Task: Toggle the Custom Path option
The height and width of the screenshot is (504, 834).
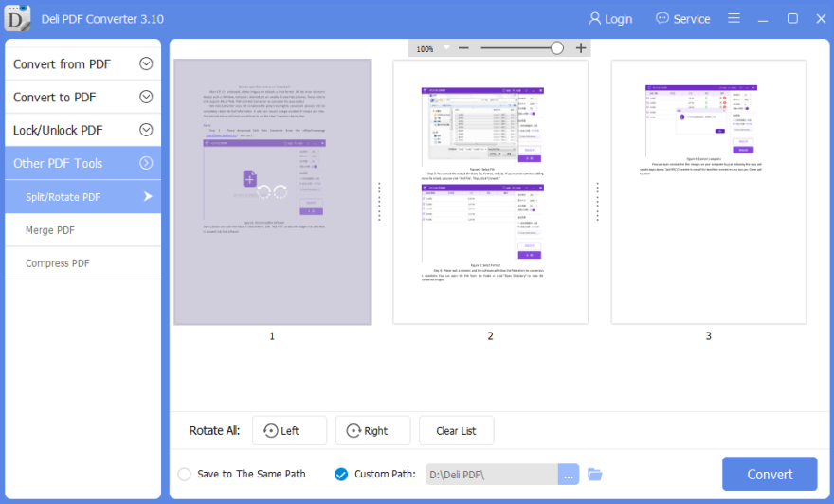Action: coord(341,475)
